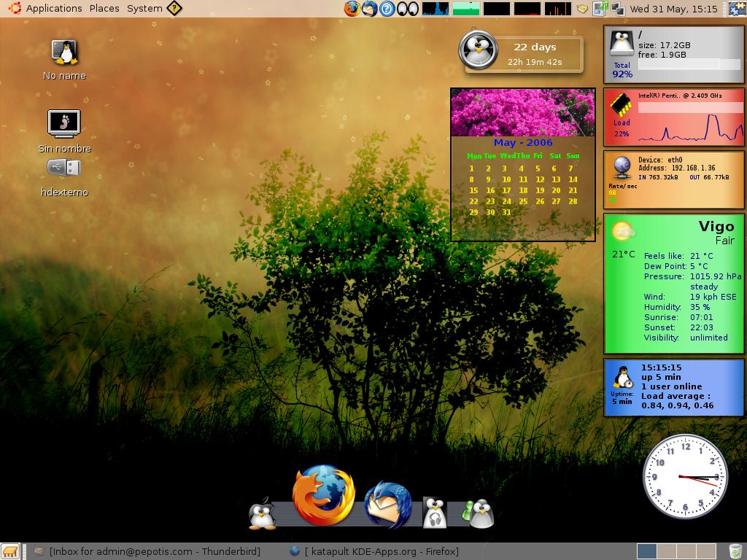Click the Trash icon in bottom panel
The height and width of the screenshot is (560, 747).
coord(735,551)
